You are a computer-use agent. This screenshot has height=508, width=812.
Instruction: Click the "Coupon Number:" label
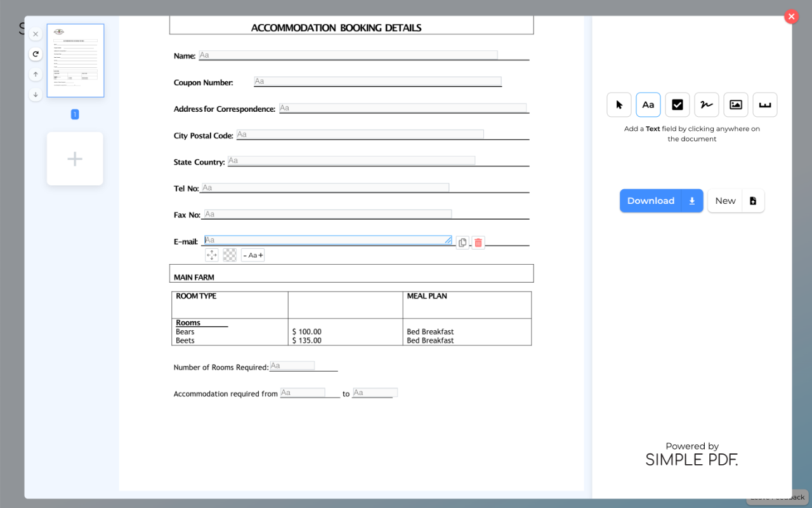204,83
